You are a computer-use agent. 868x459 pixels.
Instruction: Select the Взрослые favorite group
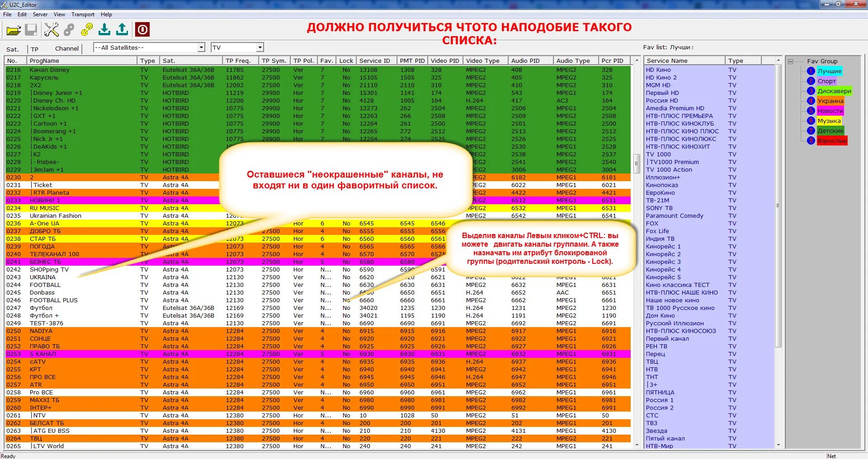[x=832, y=141]
